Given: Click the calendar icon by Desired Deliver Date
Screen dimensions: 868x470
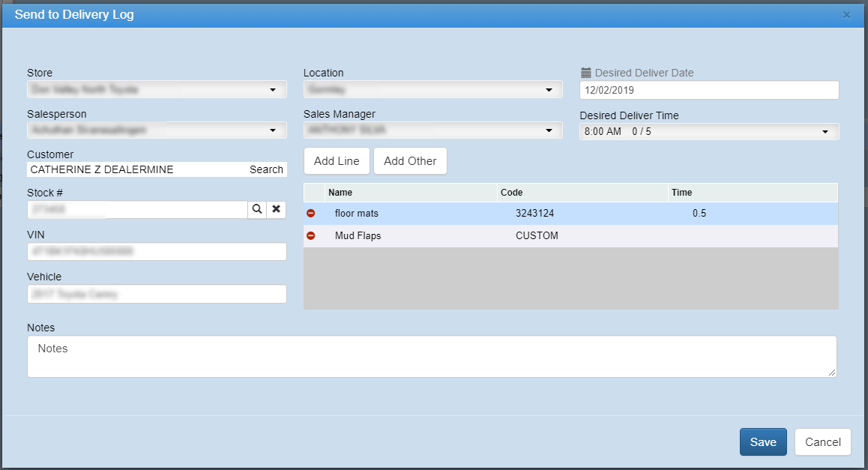Looking at the screenshot, I should tap(586, 73).
